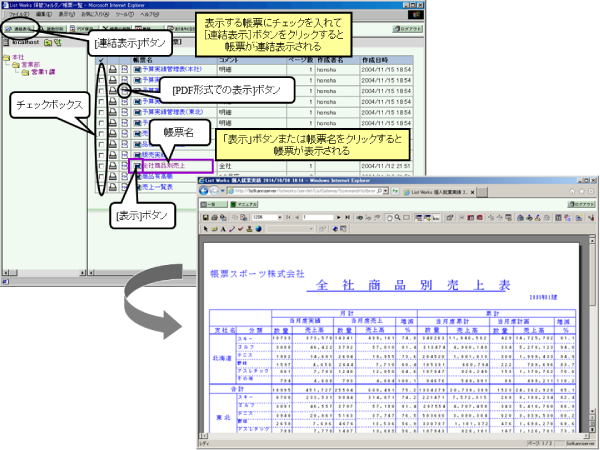This screenshot has width=600, height=450.
Task: Open the address bar dropdown arrow in viewer
Action: [x=385, y=191]
